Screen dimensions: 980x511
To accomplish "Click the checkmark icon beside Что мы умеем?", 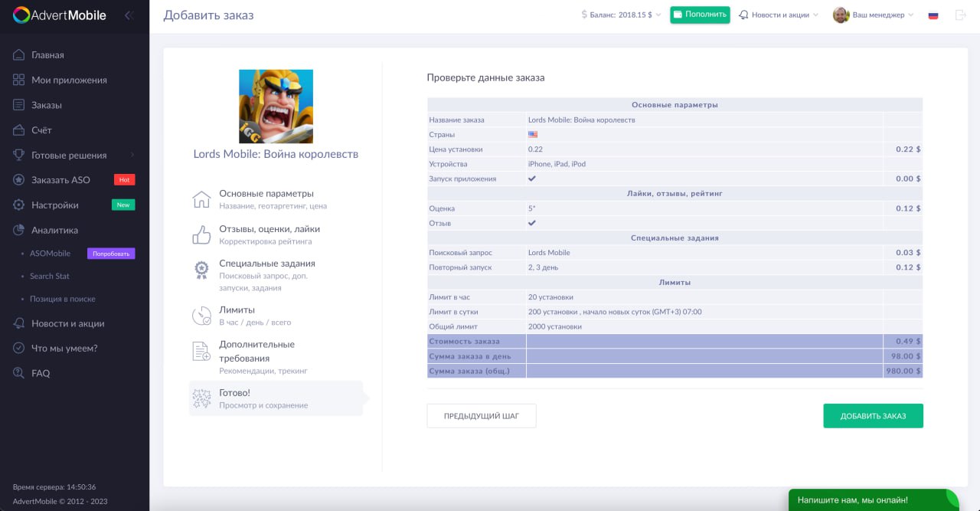I will coord(19,348).
